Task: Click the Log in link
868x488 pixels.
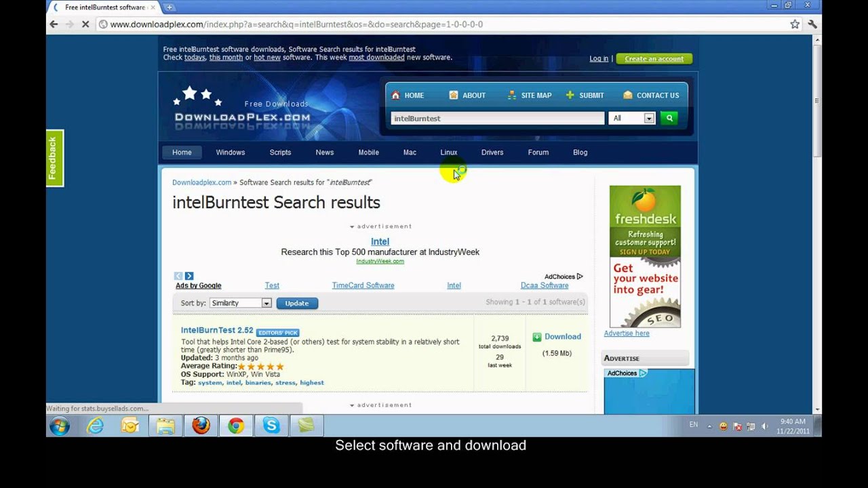Action: pyautogui.click(x=599, y=59)
